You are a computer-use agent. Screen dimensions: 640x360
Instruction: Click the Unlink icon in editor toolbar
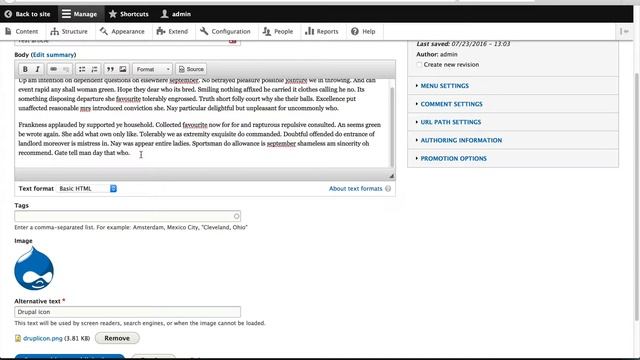tap(66, 69)
